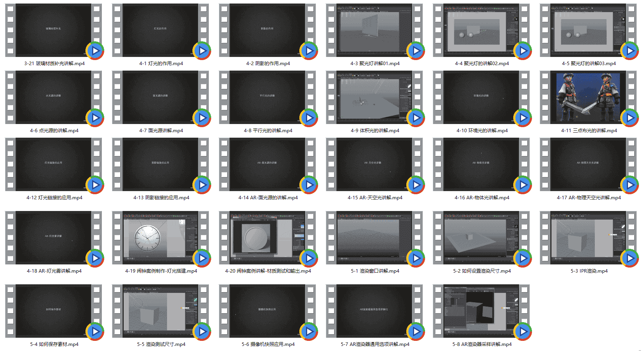Screen dimensions: 644x351
Task: Select the 5-3 IPR渲染 video thumbnail
Action: [x=588, y=238]
